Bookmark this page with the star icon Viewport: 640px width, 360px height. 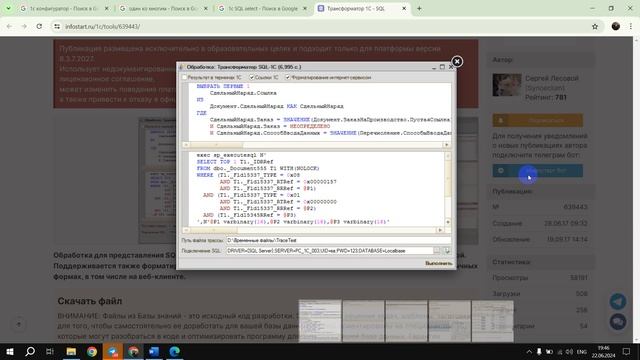pos(595,27)
